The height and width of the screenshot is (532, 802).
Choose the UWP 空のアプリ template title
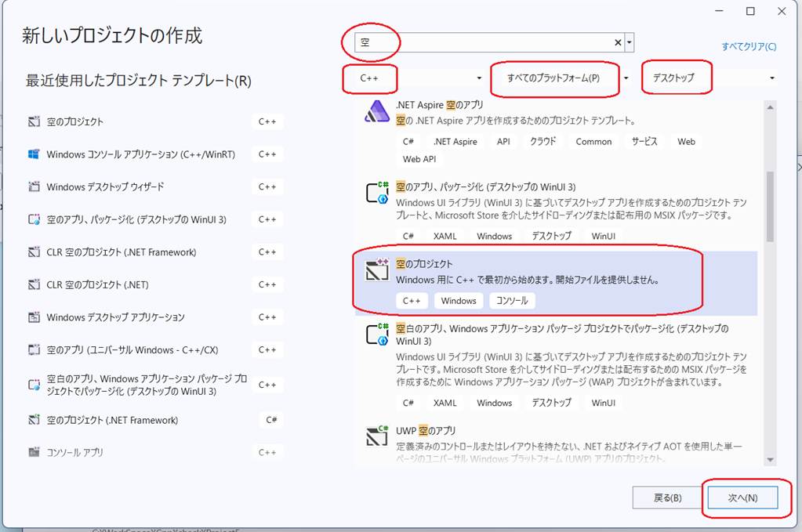pos(426,431)
